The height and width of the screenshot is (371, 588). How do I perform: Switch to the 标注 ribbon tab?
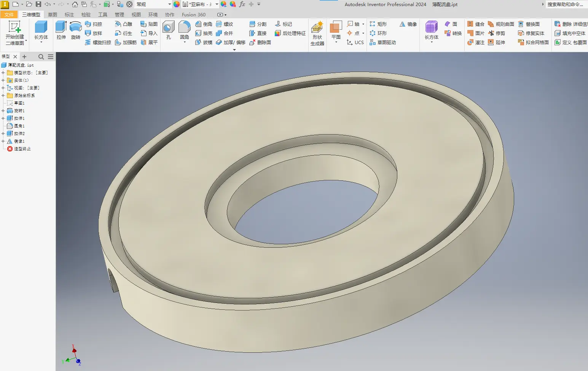point(69,14)
